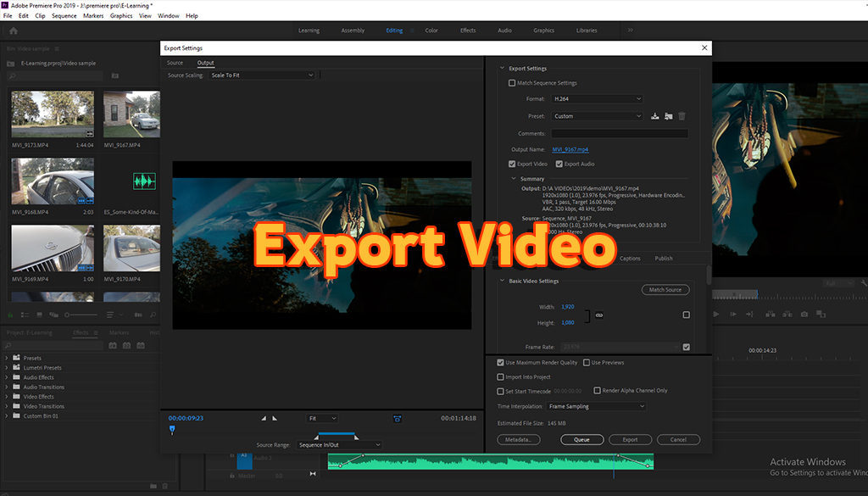Open the Markers menu in the menu bar
The image size is (868, 496).
click(x=93, y=15)
